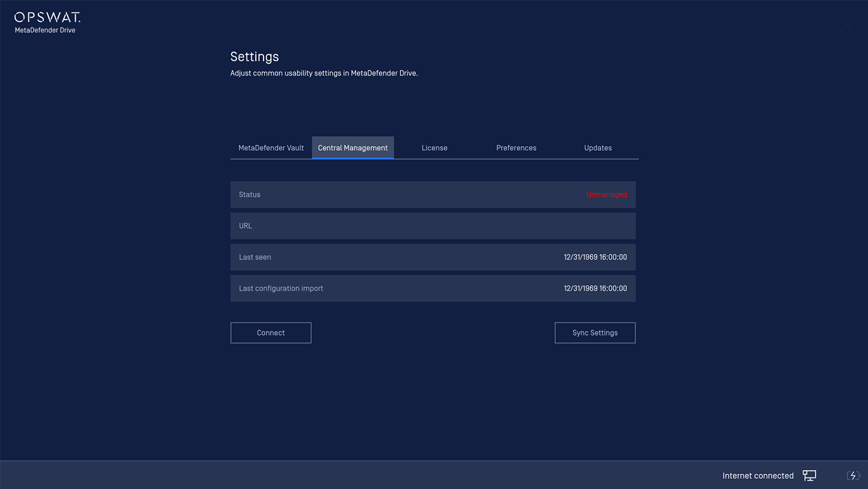
Task: Click the Last configuration import label
Action: (281, 289)
